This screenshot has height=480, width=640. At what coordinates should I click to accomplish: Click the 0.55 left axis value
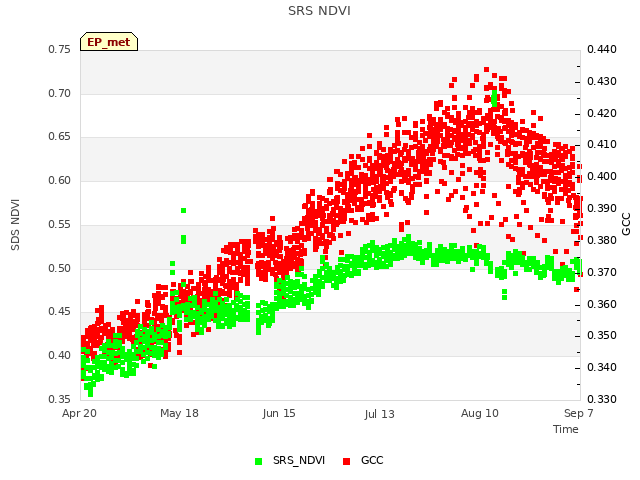click(x=59, y=224)
